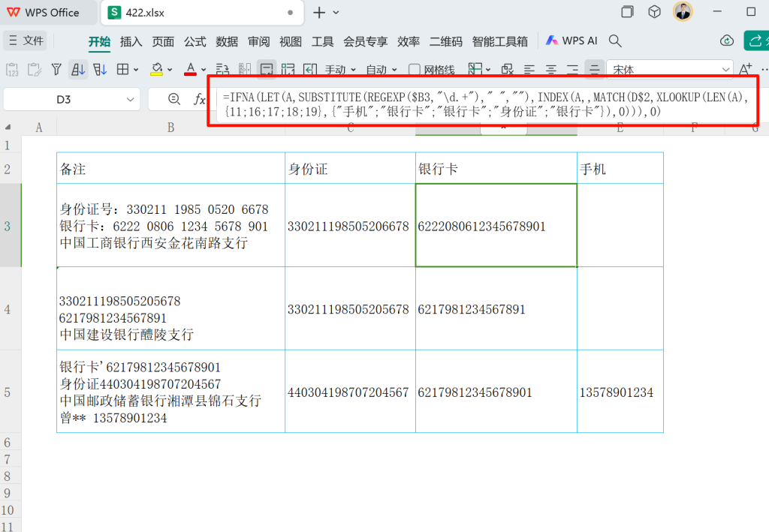Open more toolbar options ellipsis
The width and height of the screenshot is (769, 532).
(764, 70)
